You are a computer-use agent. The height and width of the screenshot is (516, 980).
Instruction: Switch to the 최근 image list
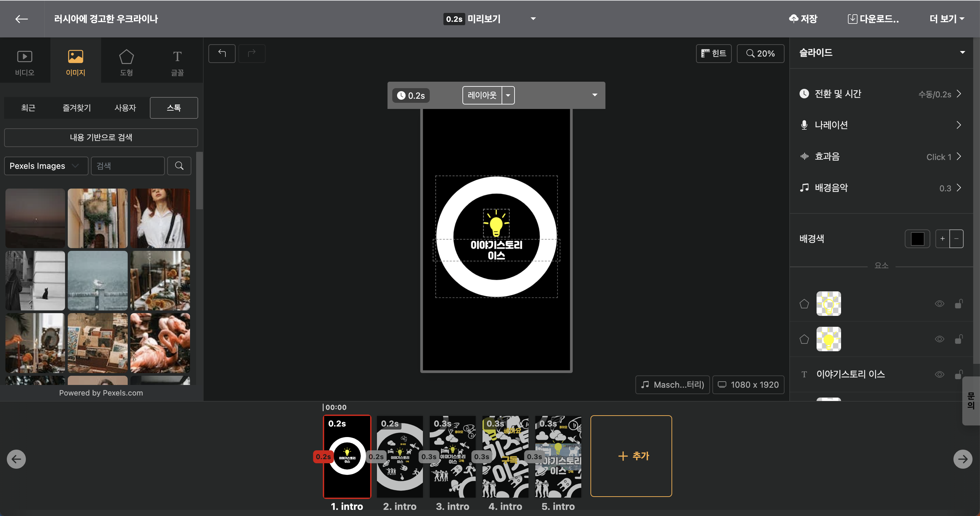tap(28, 108)
